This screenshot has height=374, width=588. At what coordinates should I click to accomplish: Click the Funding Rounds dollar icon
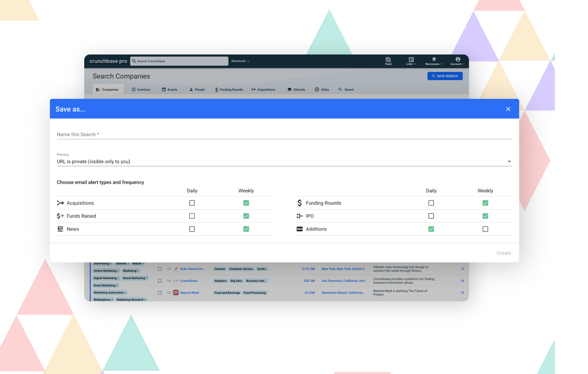tap(299, 203)
